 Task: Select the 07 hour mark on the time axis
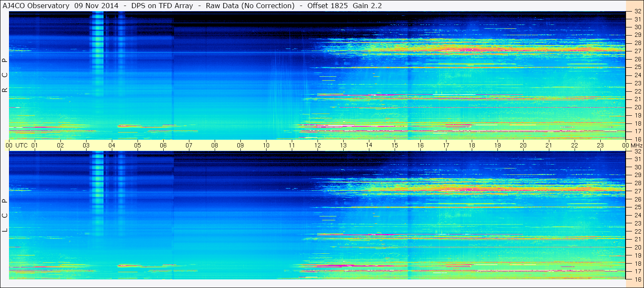(189, 145)
